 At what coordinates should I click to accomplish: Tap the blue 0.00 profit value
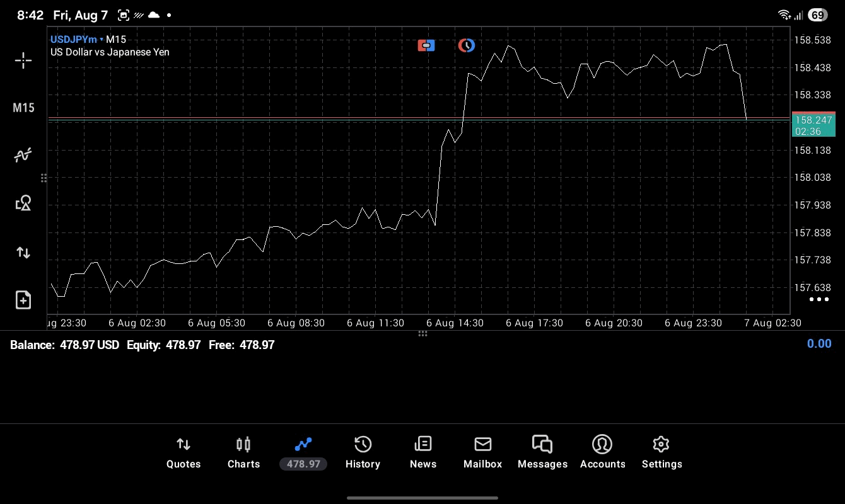pyautogui.click(x=819, y=343)
